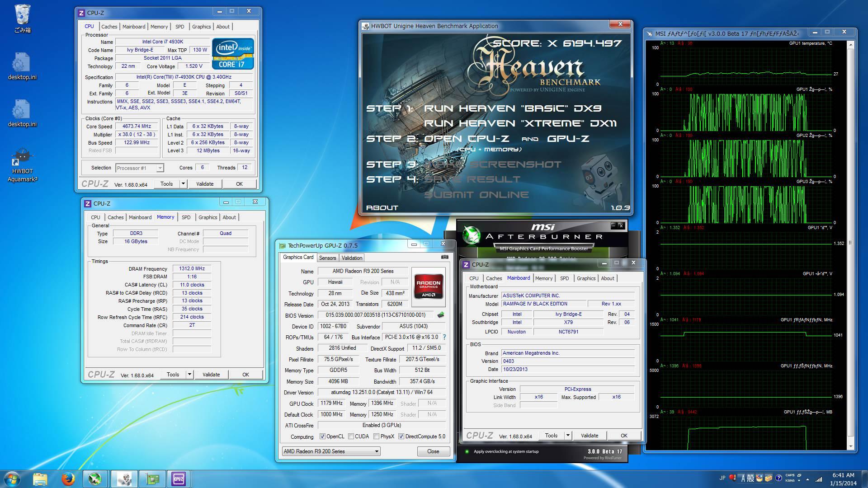Click the IME pad tool icon in language bar

(x=759, y=478)
